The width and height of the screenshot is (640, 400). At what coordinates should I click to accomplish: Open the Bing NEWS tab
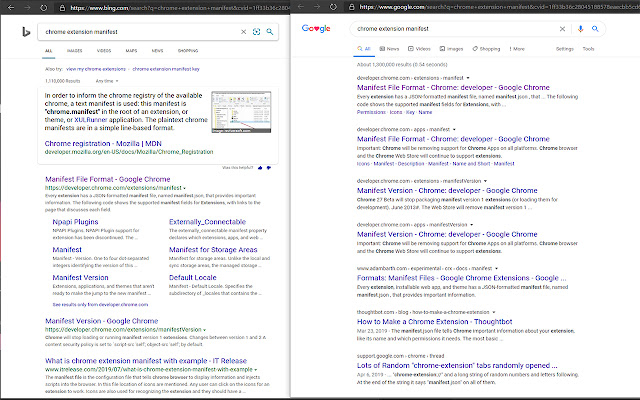(x=158, y=51)
